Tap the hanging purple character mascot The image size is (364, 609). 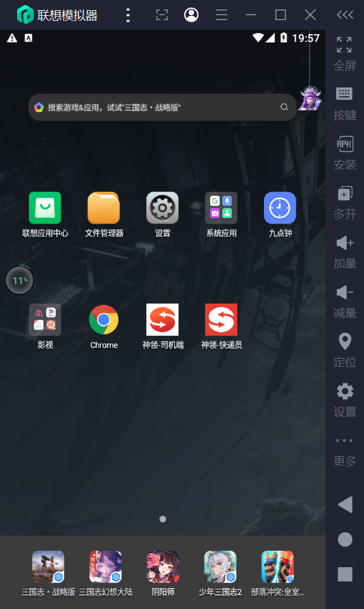pos(310,98)
